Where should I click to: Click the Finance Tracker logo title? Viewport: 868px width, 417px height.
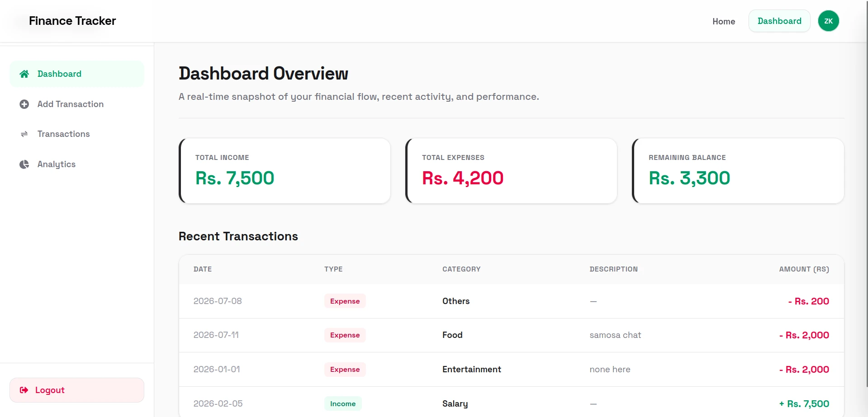coord(72,21)
